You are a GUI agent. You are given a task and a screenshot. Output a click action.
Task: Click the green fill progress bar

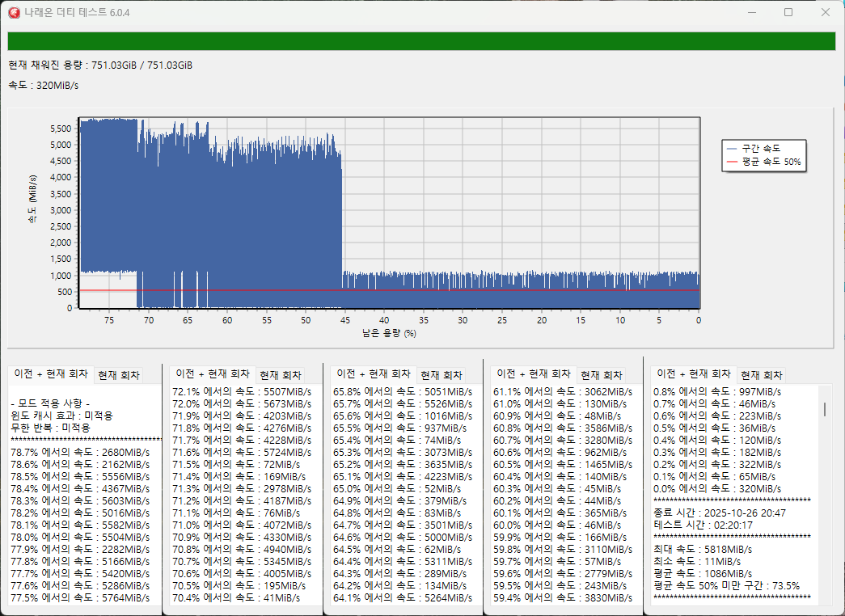(421, 41)
